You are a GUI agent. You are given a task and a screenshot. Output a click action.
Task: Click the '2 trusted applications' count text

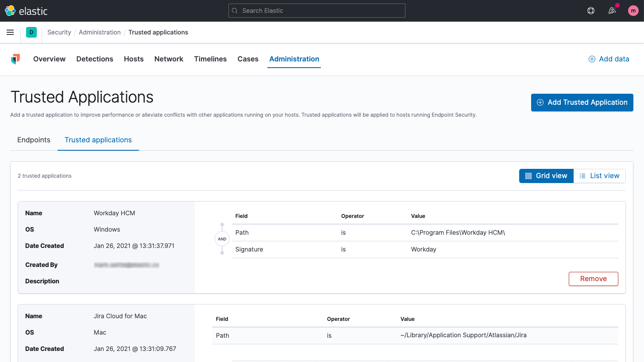[45, 176]
